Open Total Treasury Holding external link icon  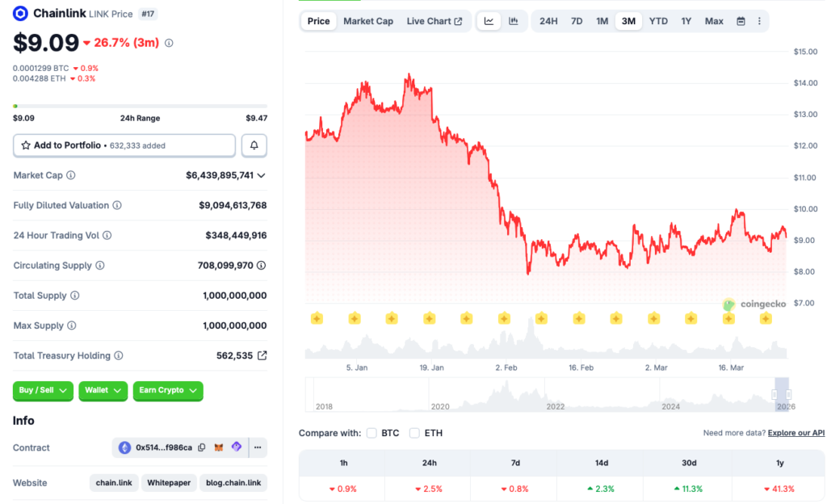coord(262,355)
